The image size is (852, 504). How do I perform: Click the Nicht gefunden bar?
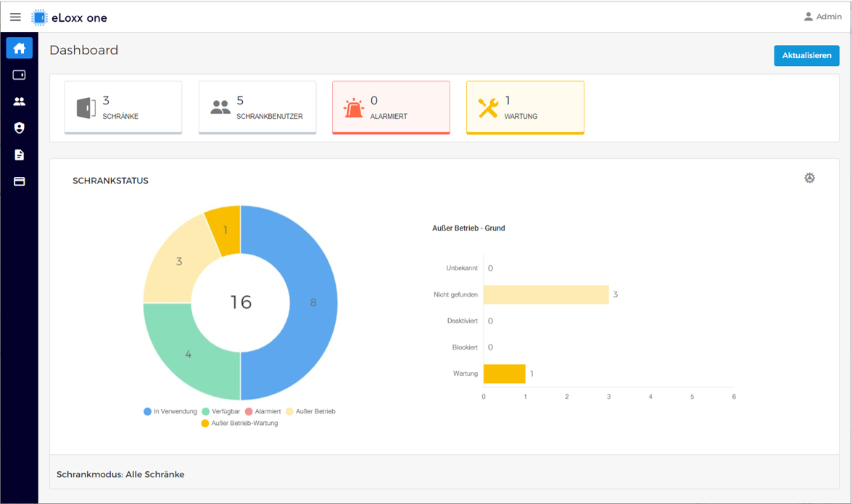pos(546,294)
